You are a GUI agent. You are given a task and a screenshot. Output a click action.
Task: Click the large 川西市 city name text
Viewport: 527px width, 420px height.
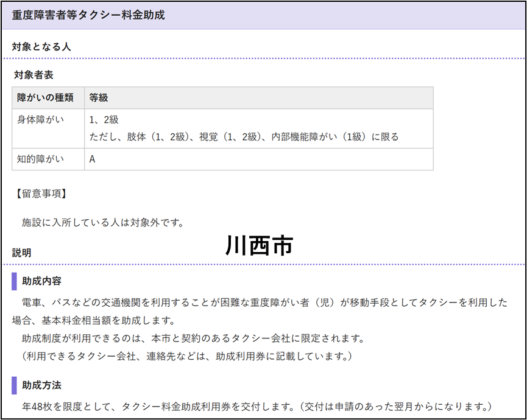(259, 245)
